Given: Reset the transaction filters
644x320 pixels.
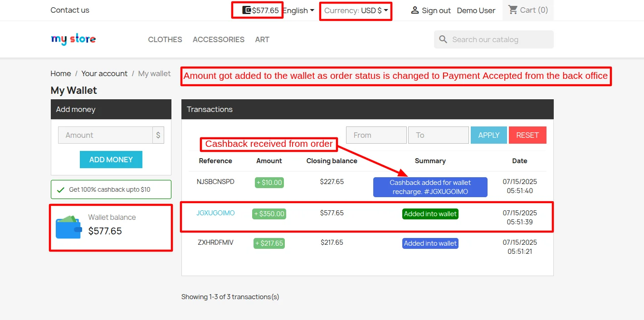Looking at the screenshot, I should pyautogui.click(x=527, y=135).
